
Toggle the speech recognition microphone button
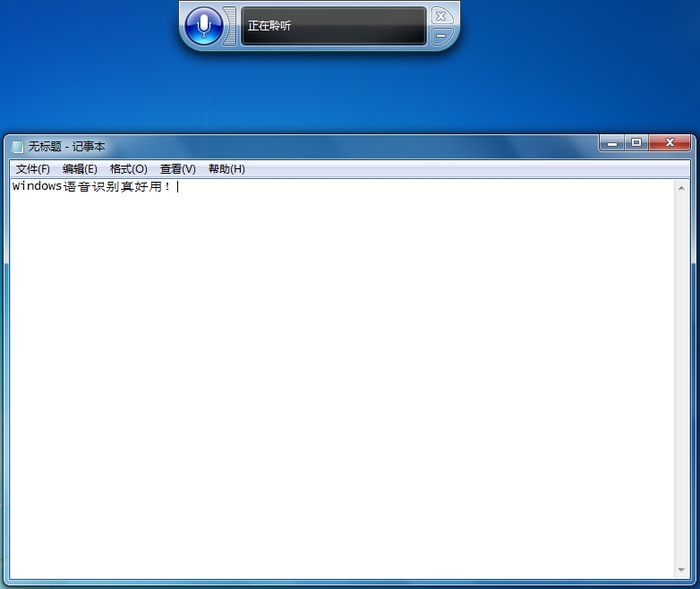[203, 26]
